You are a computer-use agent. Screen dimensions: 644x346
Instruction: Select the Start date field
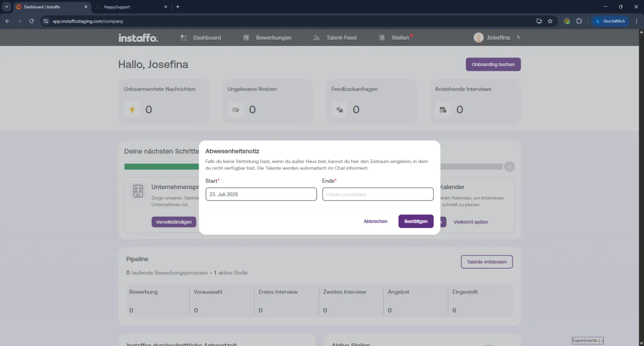point(261,194)
